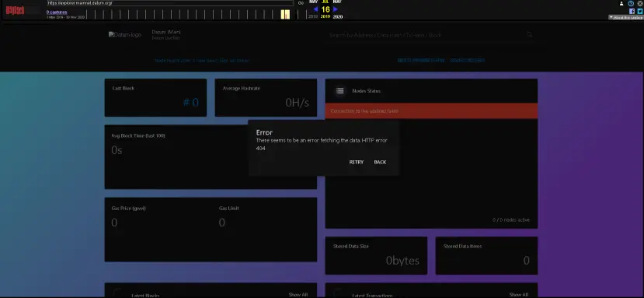The image size is (644, 298).
Task: Expand About this capture
Action: [625, 17]
